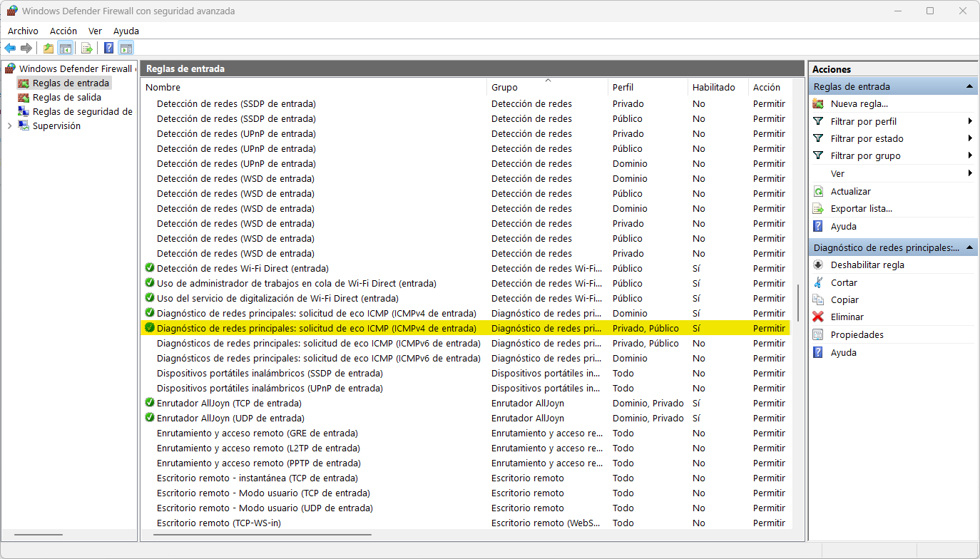Open Filtrar por perfil submenu
Screen dimensions: 980x559
(863, 121)
